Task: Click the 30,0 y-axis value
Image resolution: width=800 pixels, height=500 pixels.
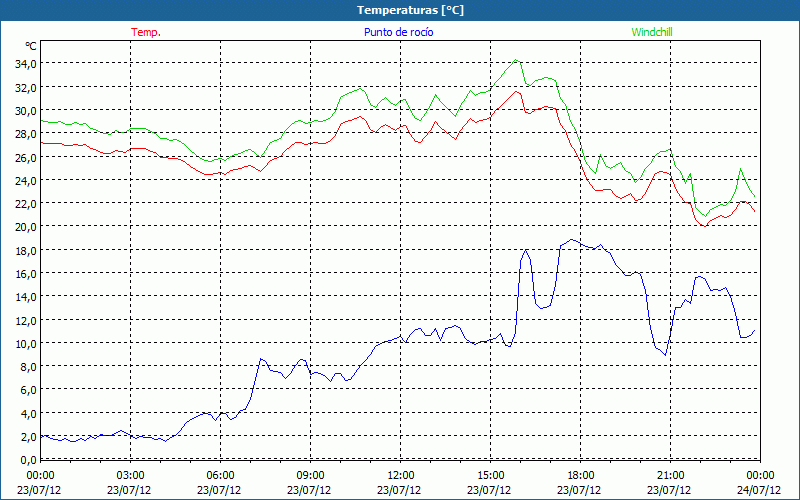Action: pyautogui.click(x=27, y=111)
